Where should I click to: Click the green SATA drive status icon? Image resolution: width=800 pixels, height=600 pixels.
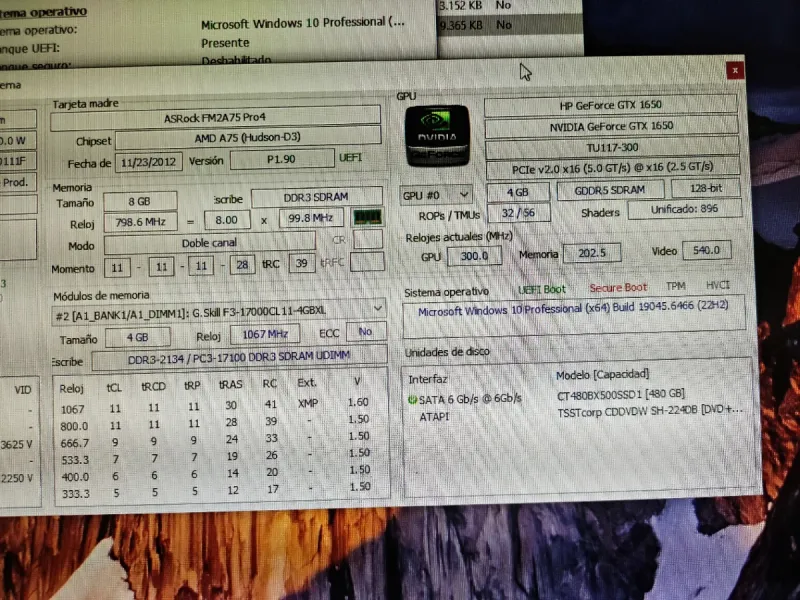pyautogui.click(x=412, y=399)
